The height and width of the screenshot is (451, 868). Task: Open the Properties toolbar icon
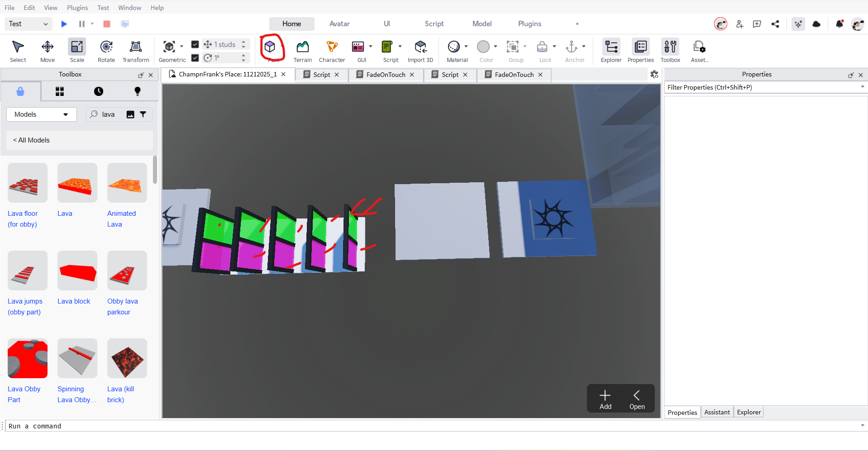[x=641, y=50]
